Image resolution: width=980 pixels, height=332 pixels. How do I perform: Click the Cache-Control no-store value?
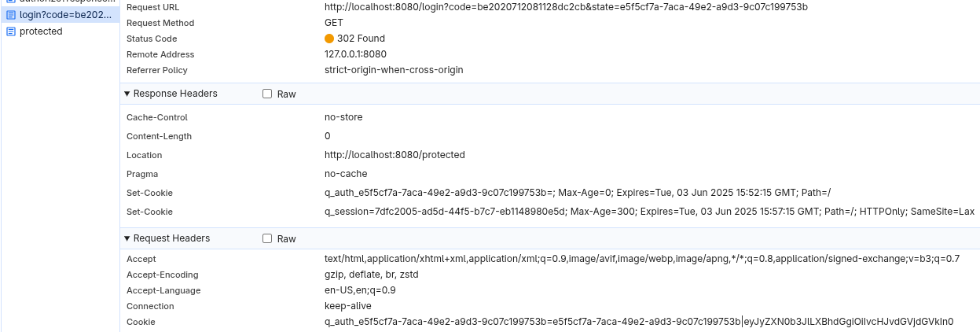(x=343, y=117)
